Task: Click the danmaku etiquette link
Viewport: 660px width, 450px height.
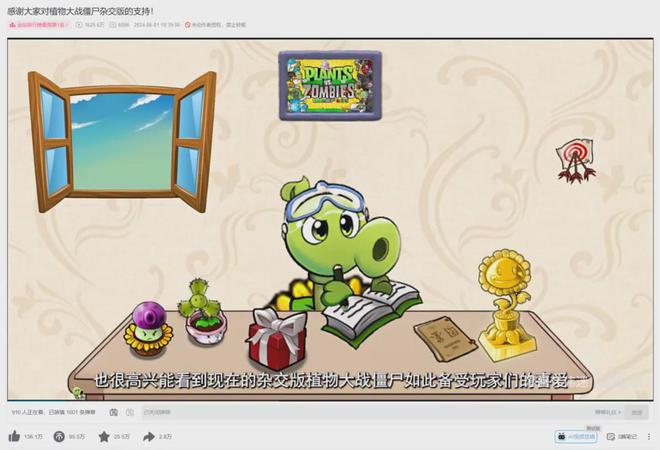Action: [607, 412]
